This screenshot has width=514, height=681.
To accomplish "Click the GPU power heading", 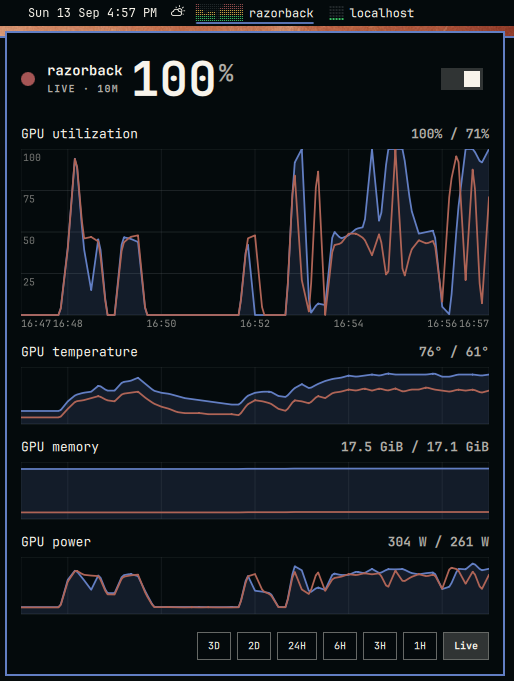I will pos(56,542).
